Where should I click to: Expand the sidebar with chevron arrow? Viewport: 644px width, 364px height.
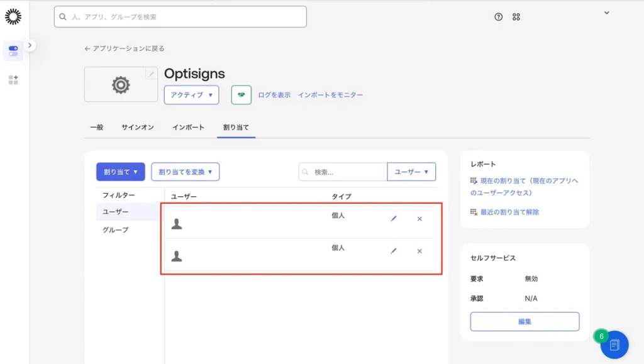coord(30,45)
